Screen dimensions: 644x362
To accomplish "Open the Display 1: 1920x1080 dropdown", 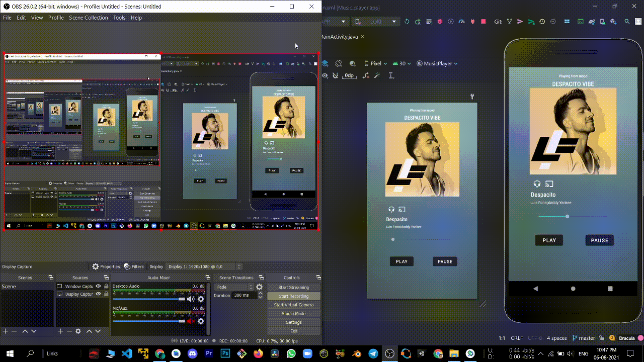I will [x=204, y=266].
